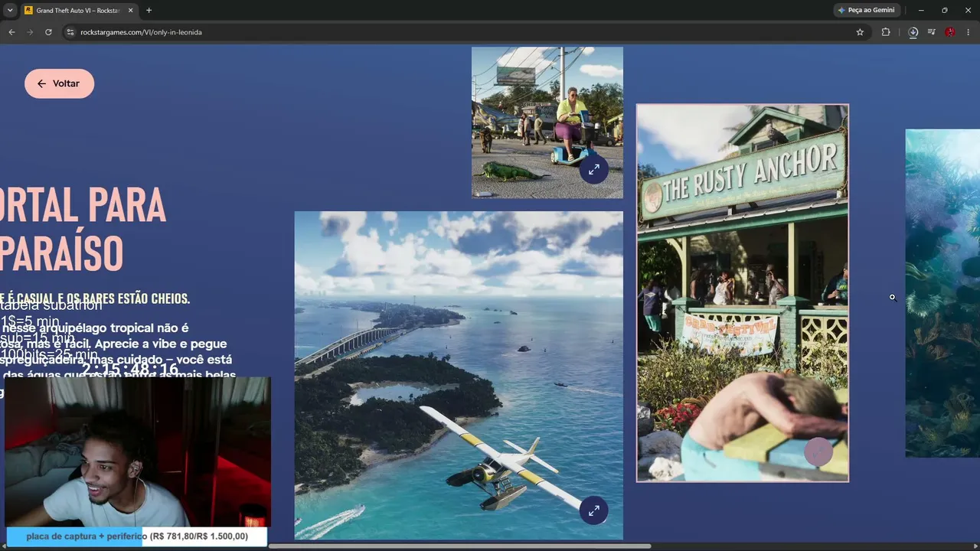Open the Chrome profile avatar
The height and width of the screenshot is (551, 980).
(950, 32)
